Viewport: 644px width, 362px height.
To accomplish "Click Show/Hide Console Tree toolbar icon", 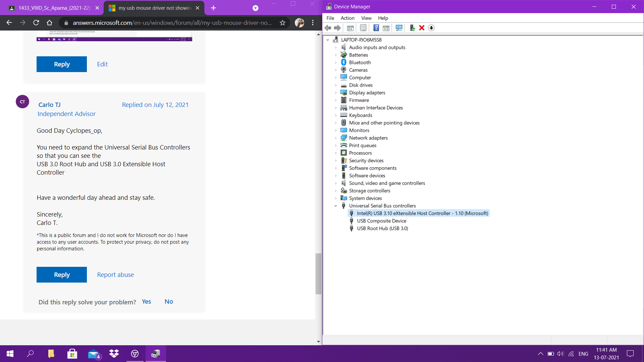I will tap(350, 28).
